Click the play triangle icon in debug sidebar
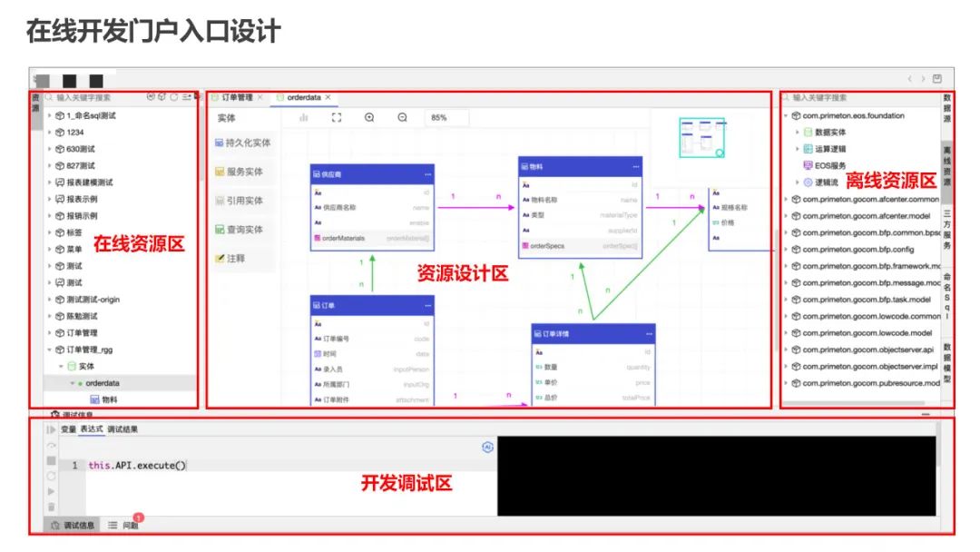This screenshot has width=980, height=552. click(x=51, y=491)
